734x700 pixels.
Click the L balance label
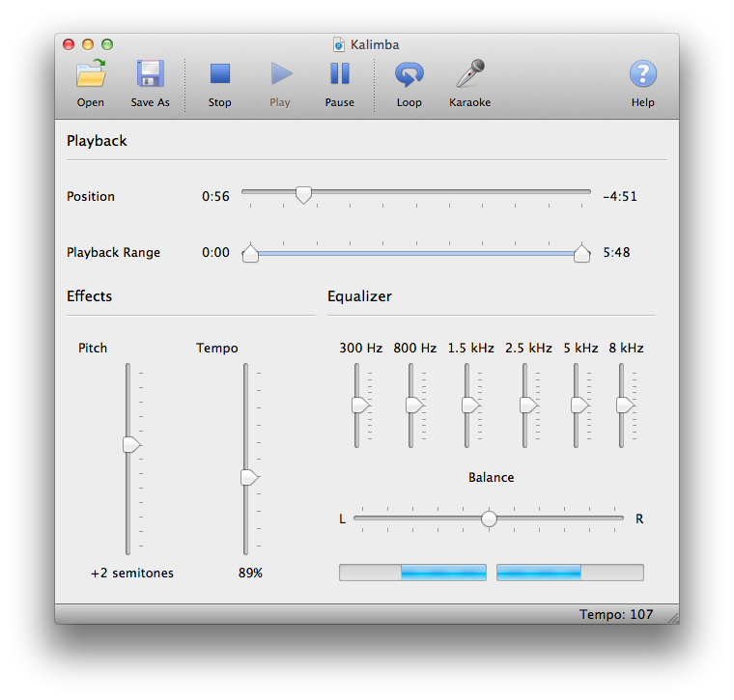(x=343, y=518)
